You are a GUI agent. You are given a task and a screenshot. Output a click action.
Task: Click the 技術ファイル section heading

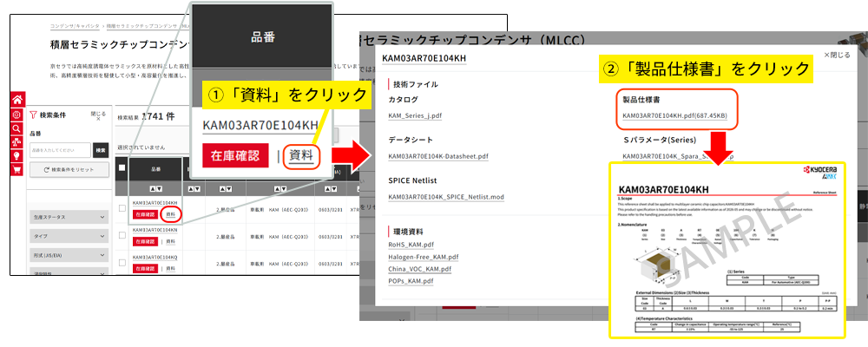[x=415, y=84]
